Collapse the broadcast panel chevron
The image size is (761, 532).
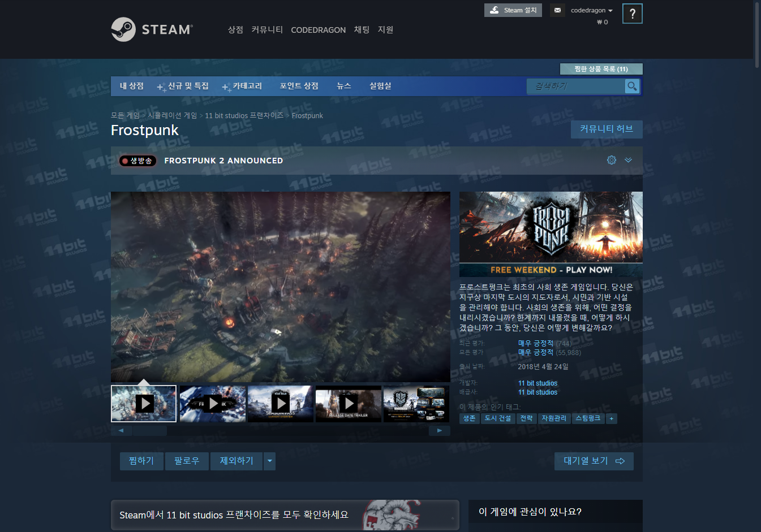pos(628,160)
